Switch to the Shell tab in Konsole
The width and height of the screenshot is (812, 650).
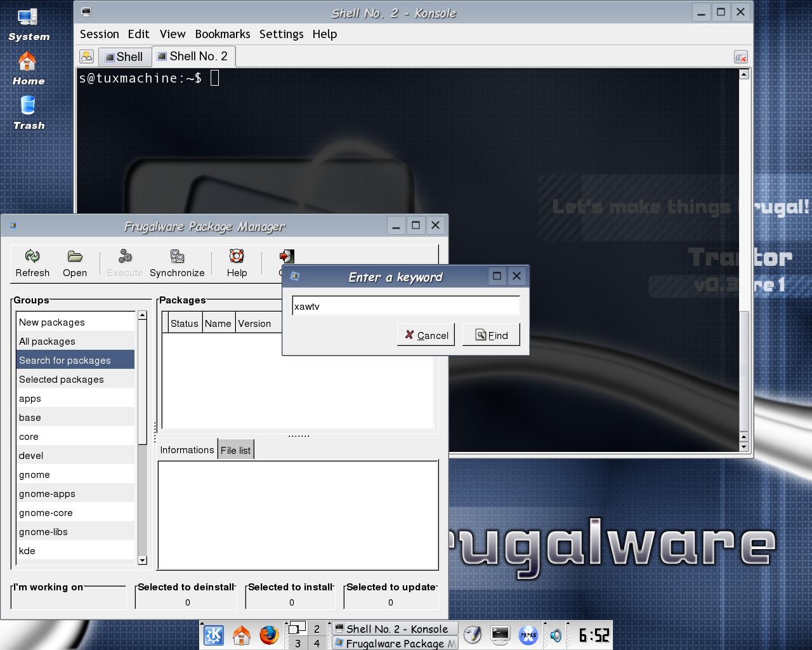[x=124, y=57]
